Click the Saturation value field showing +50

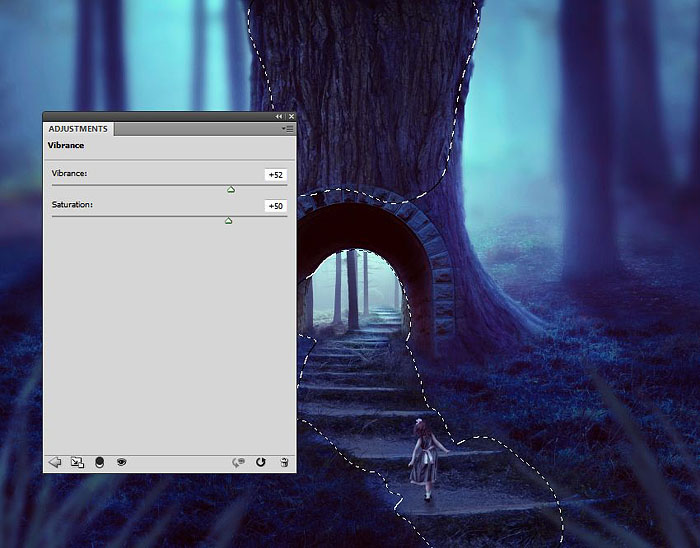coord(275,206)
